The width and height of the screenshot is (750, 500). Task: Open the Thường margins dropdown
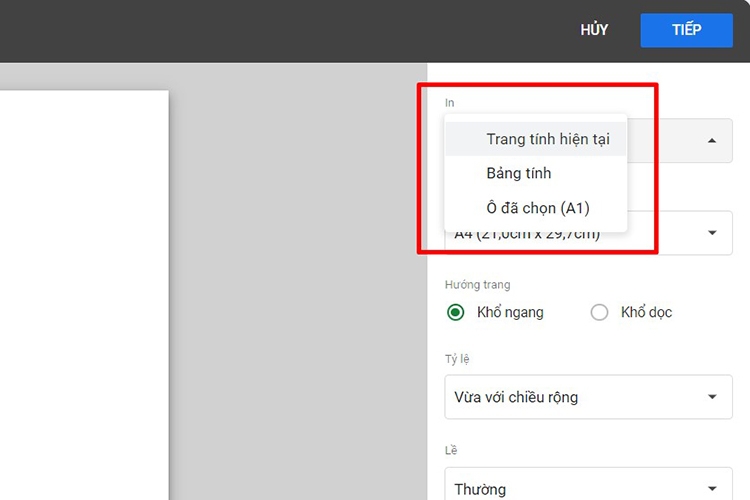pyautogui.click(x=588, y=484)
